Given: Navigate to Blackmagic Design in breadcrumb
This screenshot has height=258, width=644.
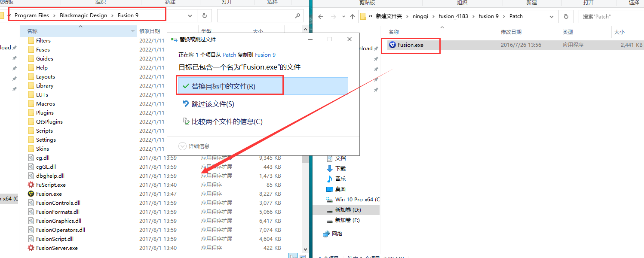Looking at the screenshot, I should [x=83, y=15].
